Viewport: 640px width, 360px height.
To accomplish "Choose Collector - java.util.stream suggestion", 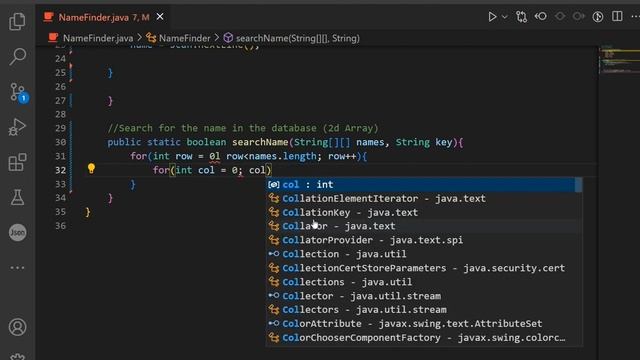I will pyautogui.click(x=424, y=296).
